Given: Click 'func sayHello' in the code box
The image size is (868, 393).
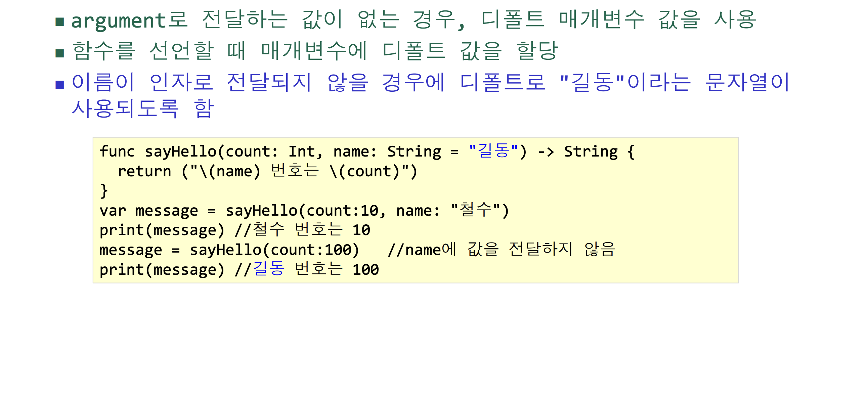Looking at the screenshot, I should (158, 152).
